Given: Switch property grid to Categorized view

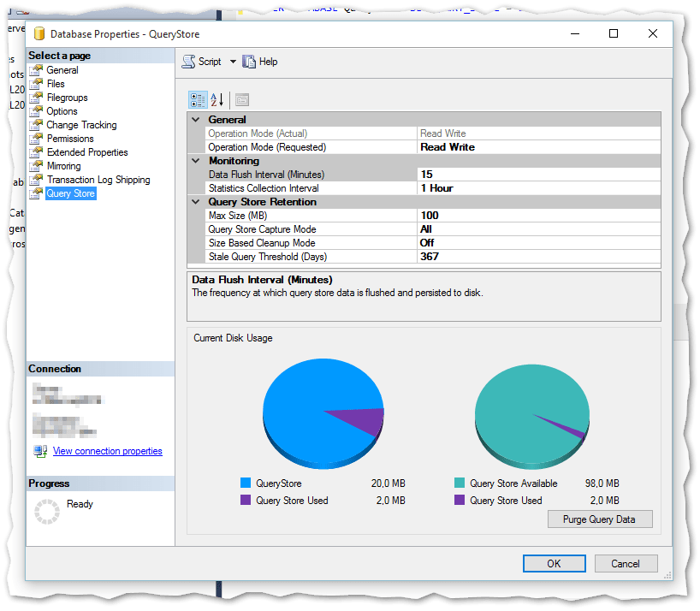Looking at the screenshot, I should [198, 100].
